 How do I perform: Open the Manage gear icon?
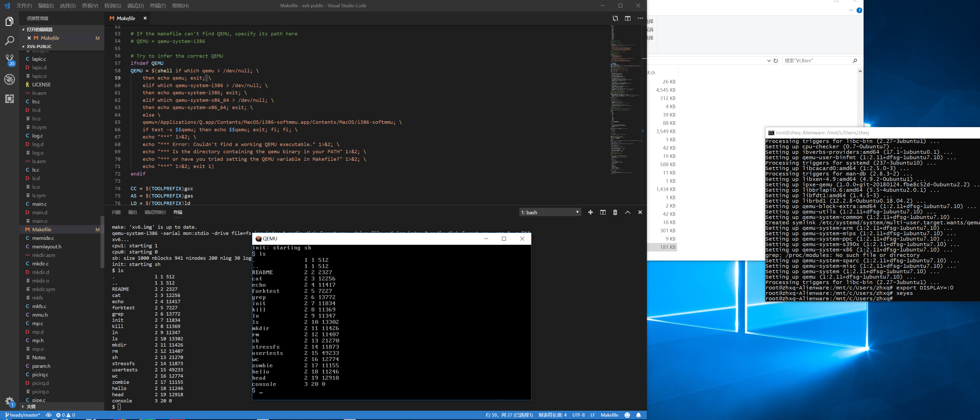(10, 401)
